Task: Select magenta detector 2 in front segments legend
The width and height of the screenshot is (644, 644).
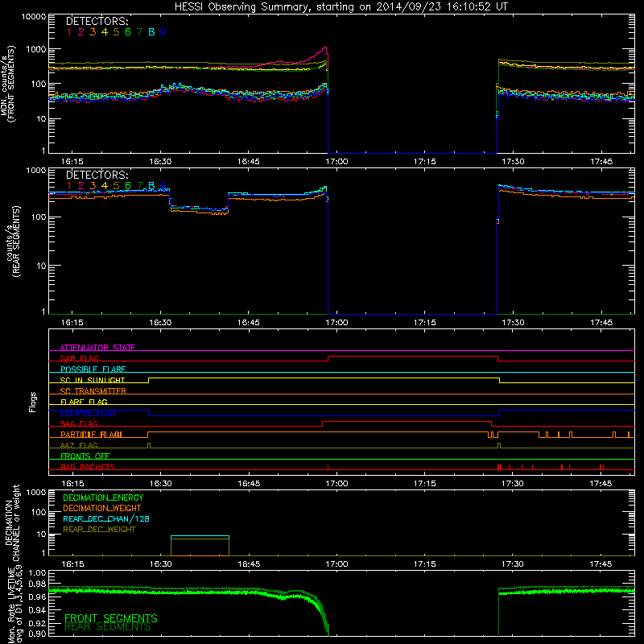Action: pyautogui.click(x=81, y=32)
